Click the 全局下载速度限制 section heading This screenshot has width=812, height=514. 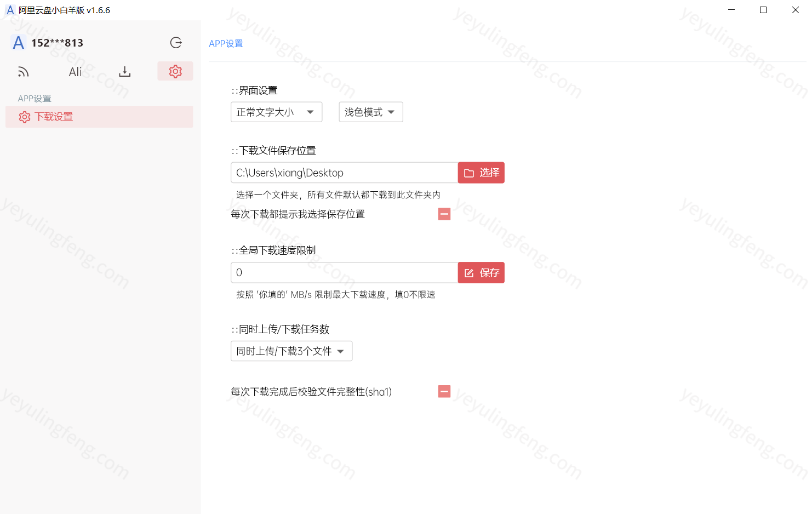pos(273,250)
